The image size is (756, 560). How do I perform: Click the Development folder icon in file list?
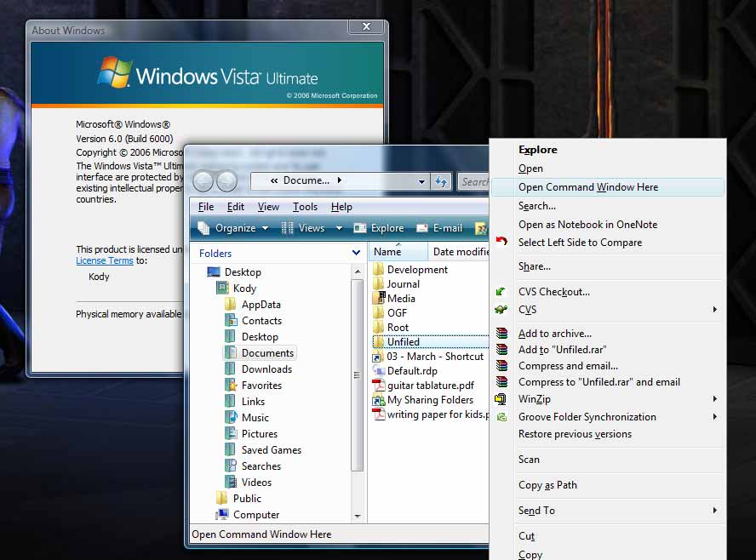pyautogui.click(x=379, y=270)
